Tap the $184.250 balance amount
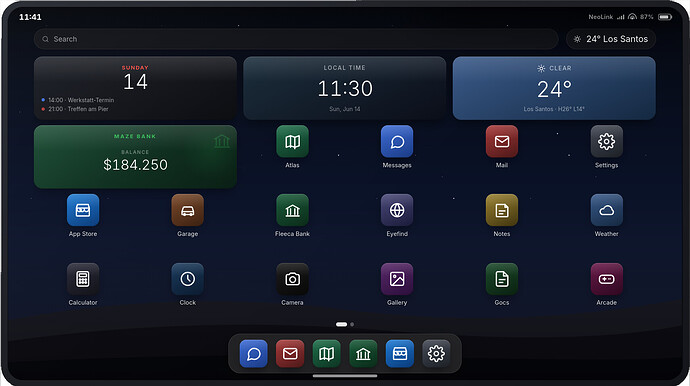This screenshot has height=386, width=690. (135, 165)
